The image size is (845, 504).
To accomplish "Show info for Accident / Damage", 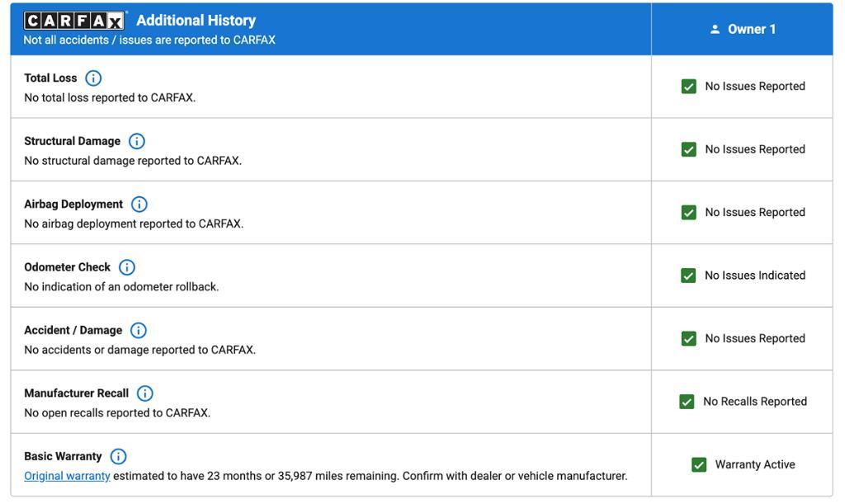I will pyautogui.click(x=139, y=330).
